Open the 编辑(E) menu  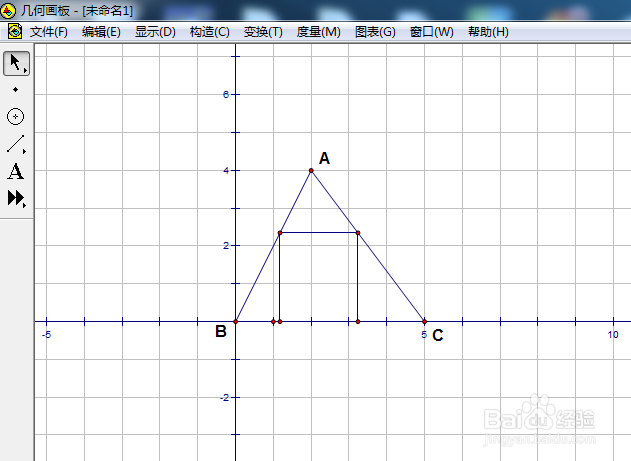pyautogui.click(x=101, y=32)
